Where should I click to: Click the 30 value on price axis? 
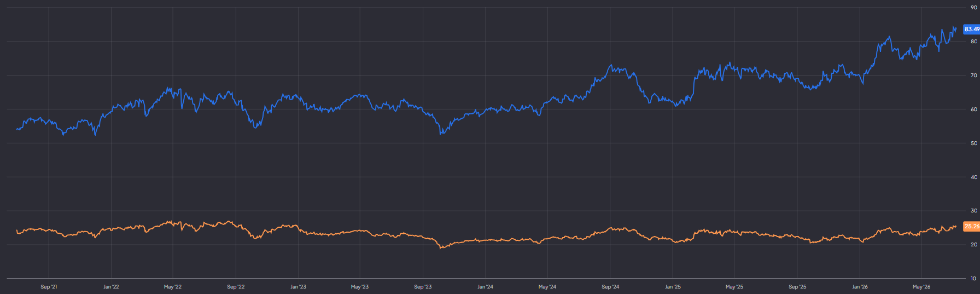click(973, 211)
